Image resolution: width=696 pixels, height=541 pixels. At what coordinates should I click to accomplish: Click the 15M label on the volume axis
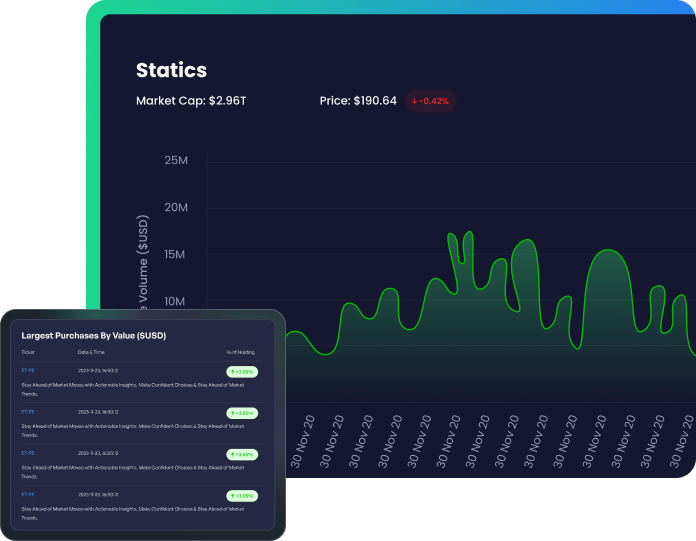tap(176, 255)
